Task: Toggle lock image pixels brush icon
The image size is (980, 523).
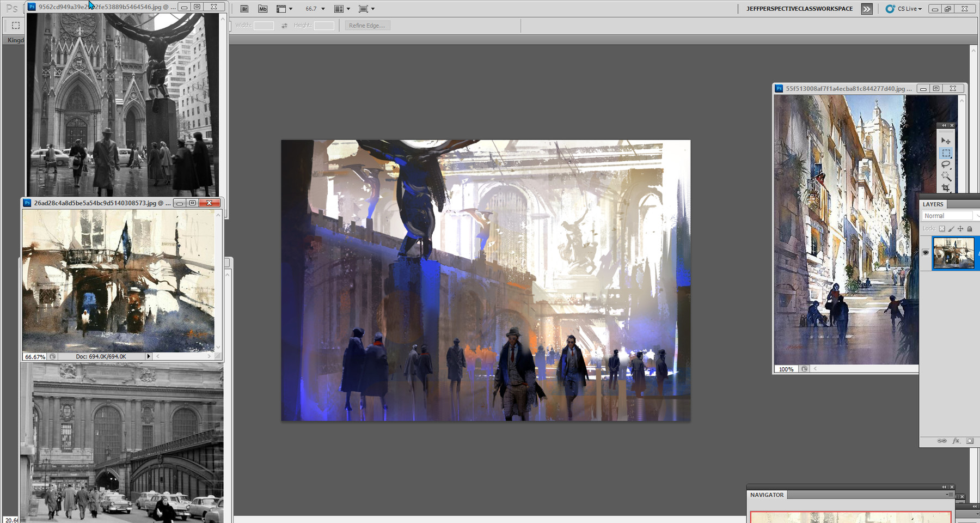Action: (x=951, y=229)
